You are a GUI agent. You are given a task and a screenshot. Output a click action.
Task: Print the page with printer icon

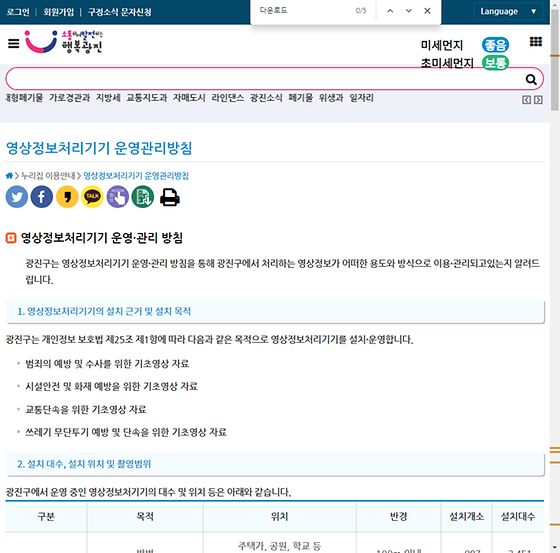(x=170, y=197)
